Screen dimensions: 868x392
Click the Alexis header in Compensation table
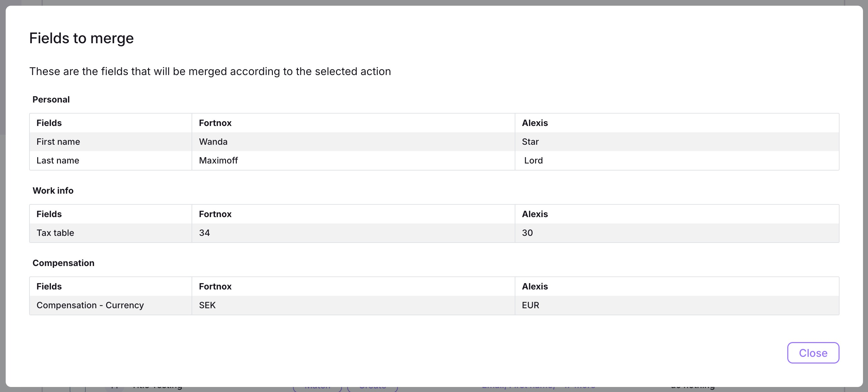click(535, 286)
